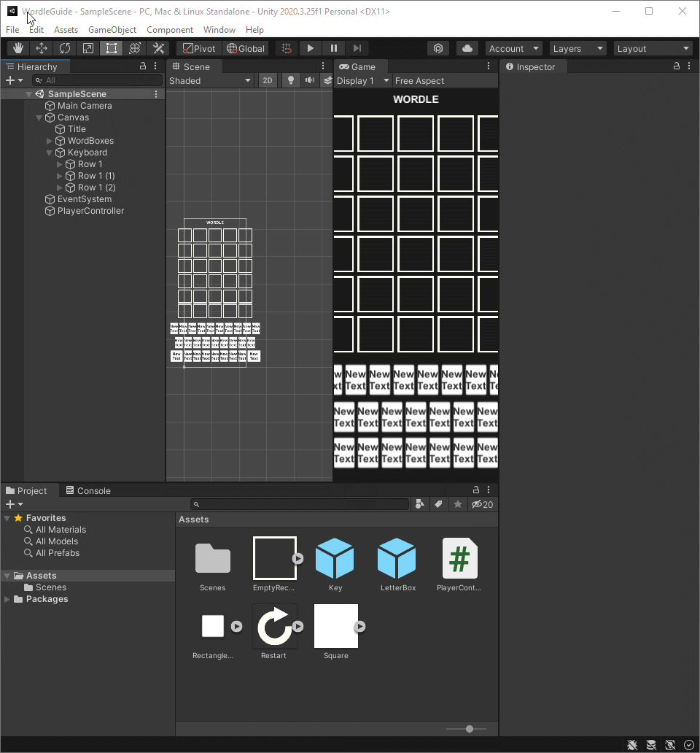Start Play mode
The width and height of the screenshot is (700, 753).
(x=311, y=48)
